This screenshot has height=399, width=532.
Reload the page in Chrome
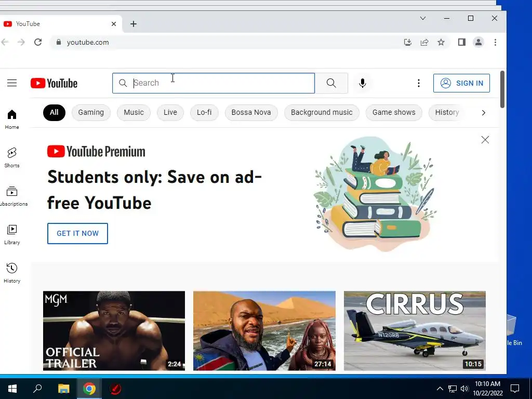[x=38, y=42]
